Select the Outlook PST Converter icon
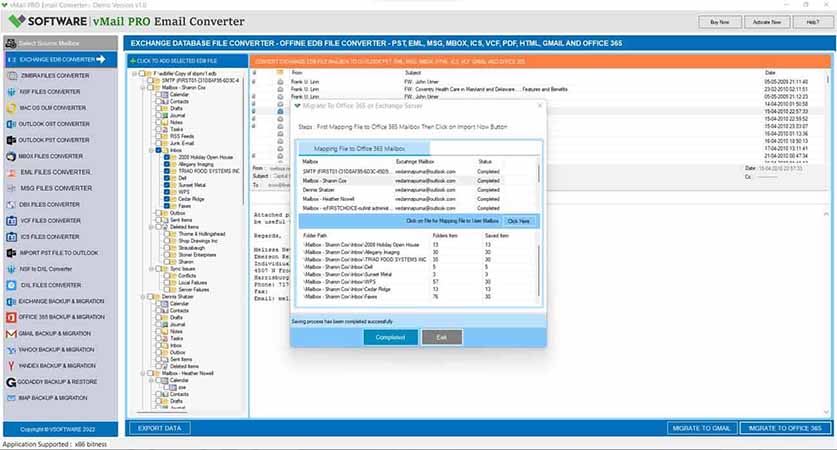The height and width of the screenshot is (450, 837). [11, 140]
